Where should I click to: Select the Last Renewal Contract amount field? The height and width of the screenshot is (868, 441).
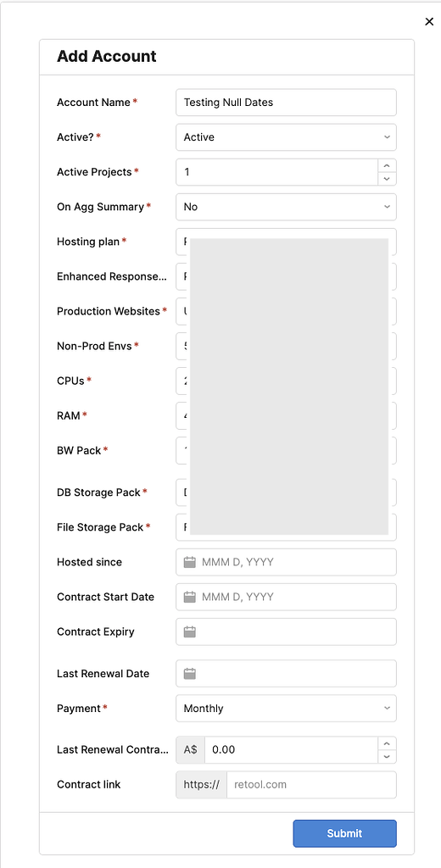292,750
